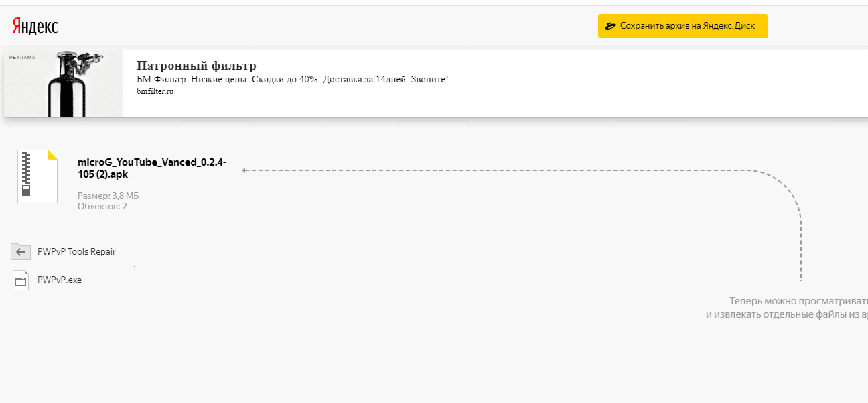This screenshot has height=403, width=868.
Task: Click Сохранить архив на Яндекс.Диск button
Action: click(682, 26)
